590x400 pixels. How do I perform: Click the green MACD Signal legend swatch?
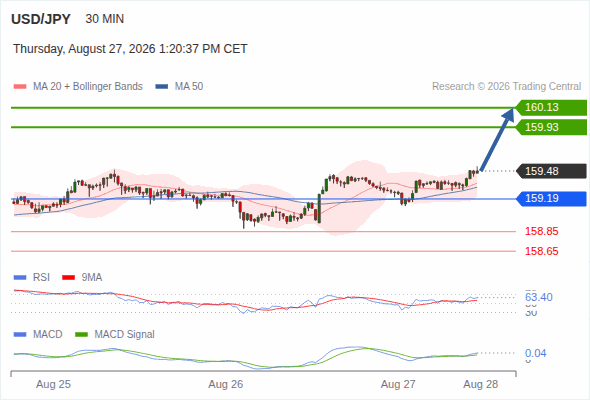pos(81,335)
